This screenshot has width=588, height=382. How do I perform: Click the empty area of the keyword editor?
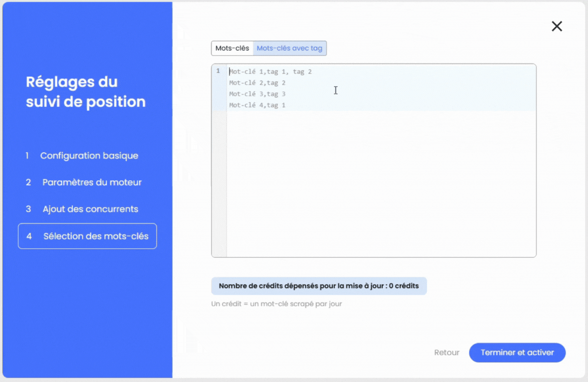point(381,184)
